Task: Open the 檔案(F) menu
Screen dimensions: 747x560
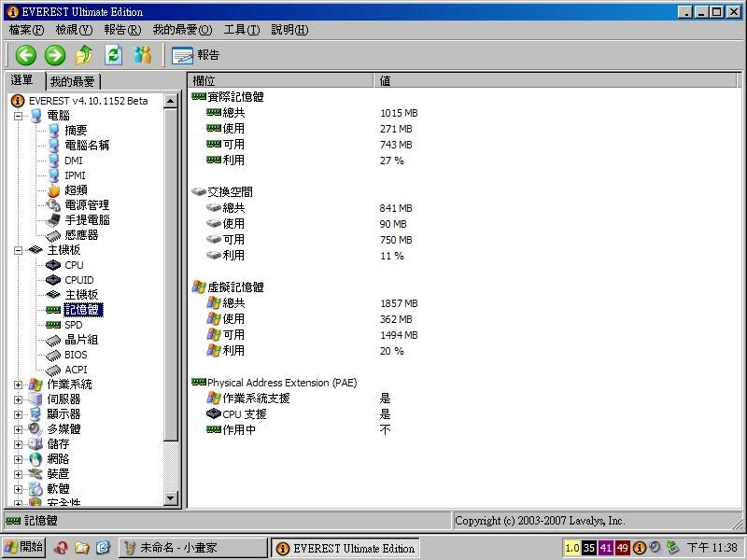Action: click(x=27, y=30)
